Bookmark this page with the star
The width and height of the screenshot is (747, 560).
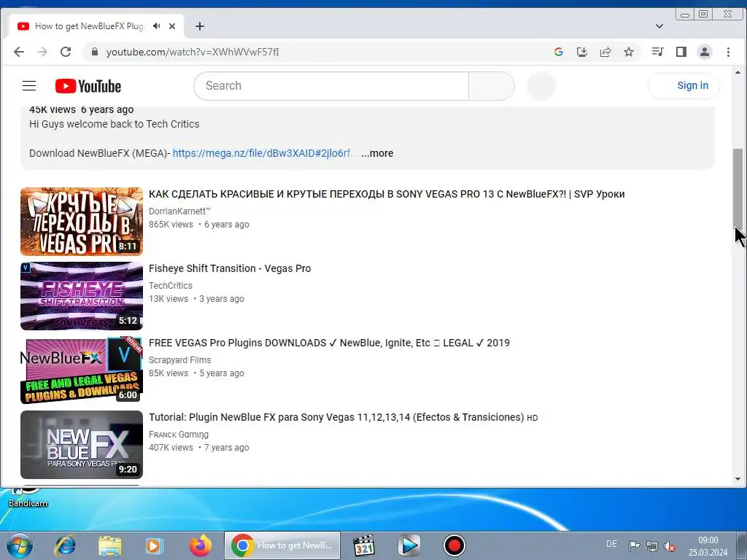pos(629,52)
